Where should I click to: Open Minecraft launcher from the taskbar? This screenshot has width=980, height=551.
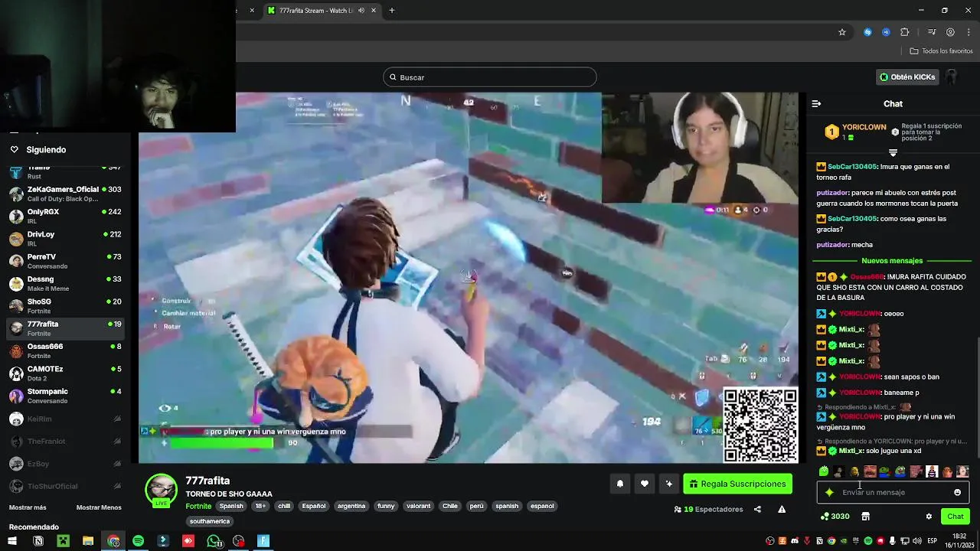tap(63, 541)
